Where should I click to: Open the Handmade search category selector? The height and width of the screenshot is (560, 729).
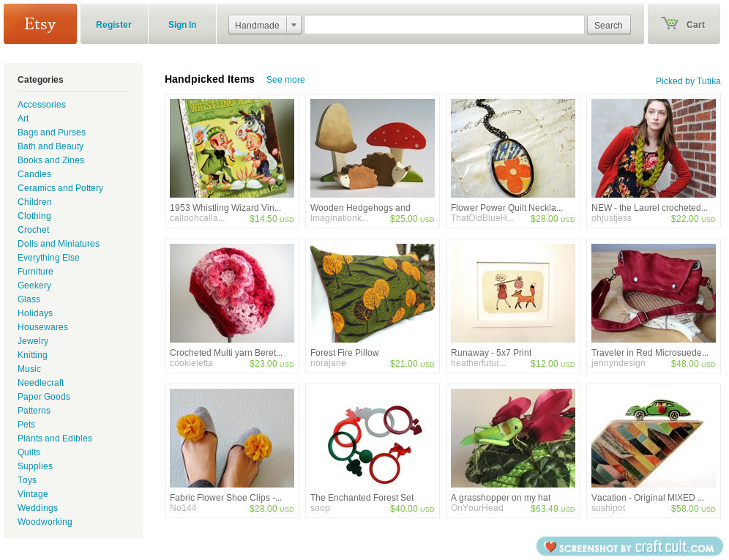[265, 25]
